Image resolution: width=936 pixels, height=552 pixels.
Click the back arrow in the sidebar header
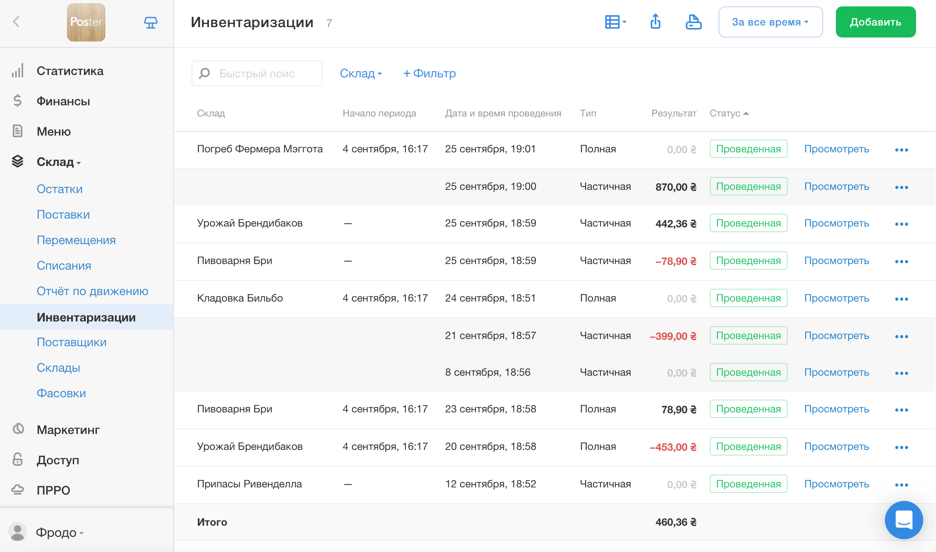pyautogui.click(x=16, y=22)
